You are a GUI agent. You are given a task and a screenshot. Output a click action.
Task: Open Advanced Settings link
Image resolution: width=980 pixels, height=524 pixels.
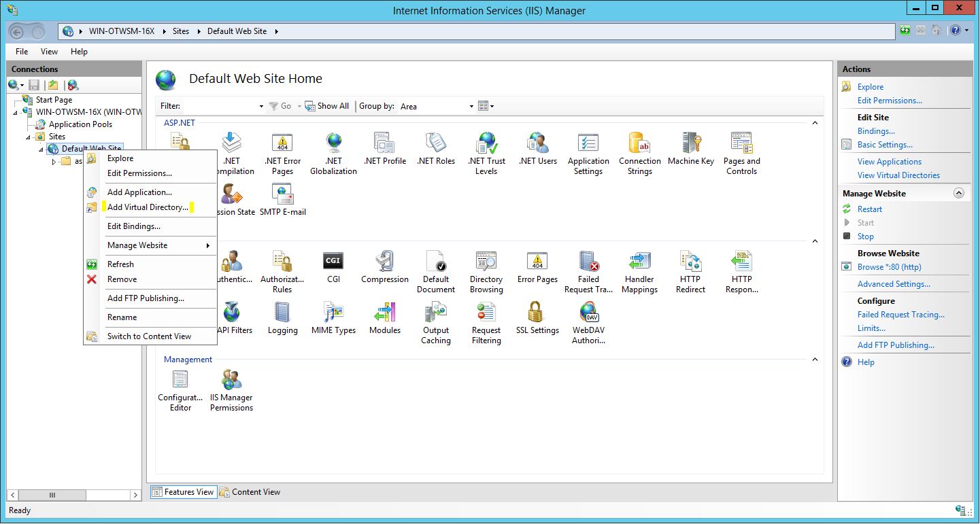894,284
